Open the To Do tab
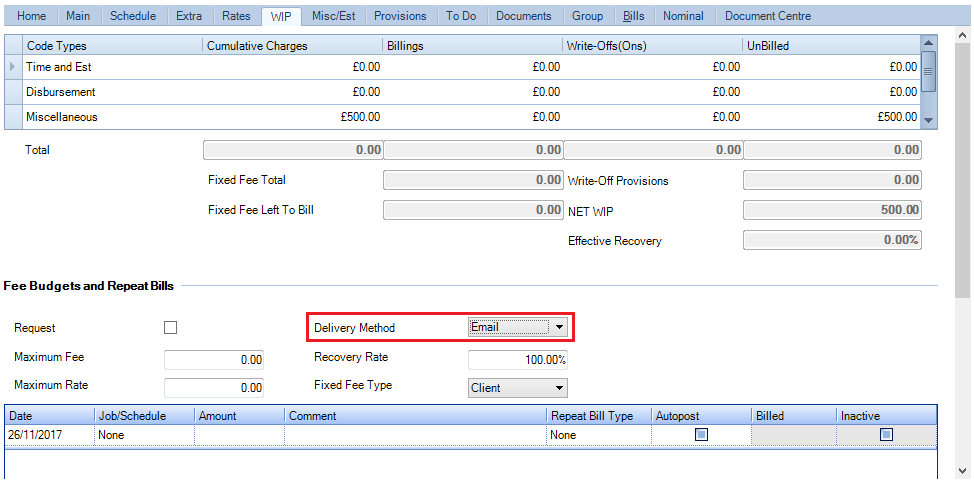Image resolution: width=974 pixels, height=486 pixels. 461,16
